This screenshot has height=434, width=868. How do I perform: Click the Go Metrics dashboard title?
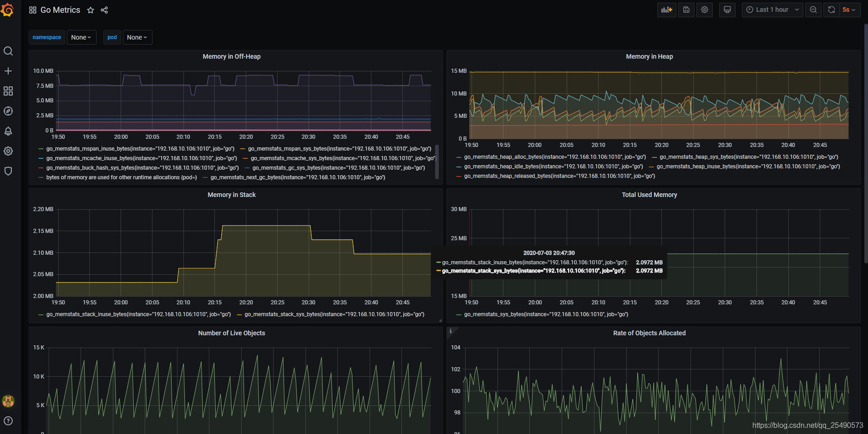click(x=60, y=10)
